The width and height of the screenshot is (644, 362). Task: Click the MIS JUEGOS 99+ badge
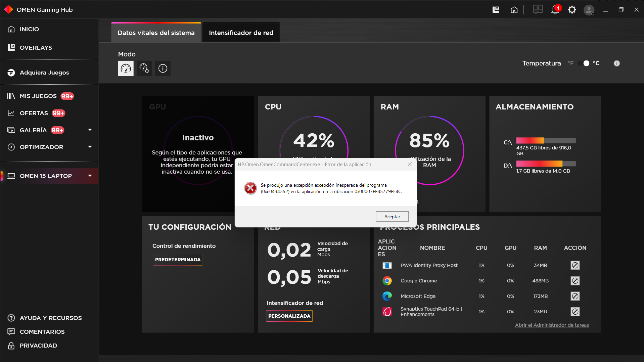pos(67,96)
